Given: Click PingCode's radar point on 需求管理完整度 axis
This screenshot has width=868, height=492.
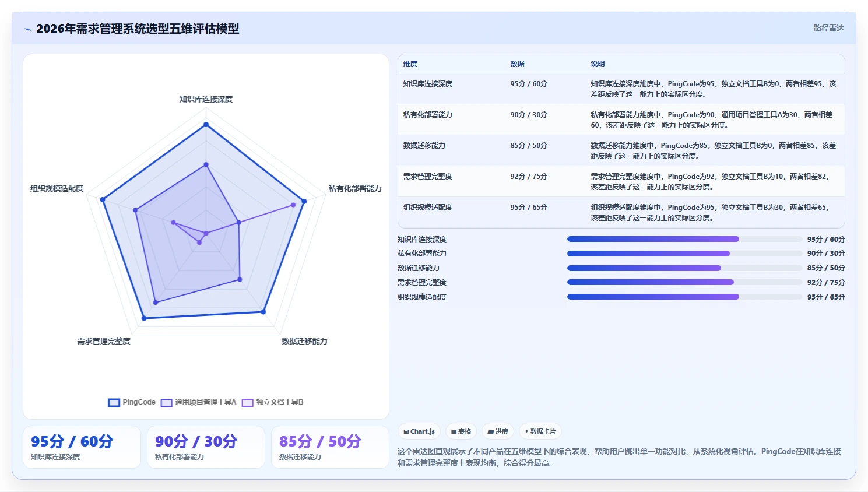Looking at the screenshot, I should coord(144,318).
